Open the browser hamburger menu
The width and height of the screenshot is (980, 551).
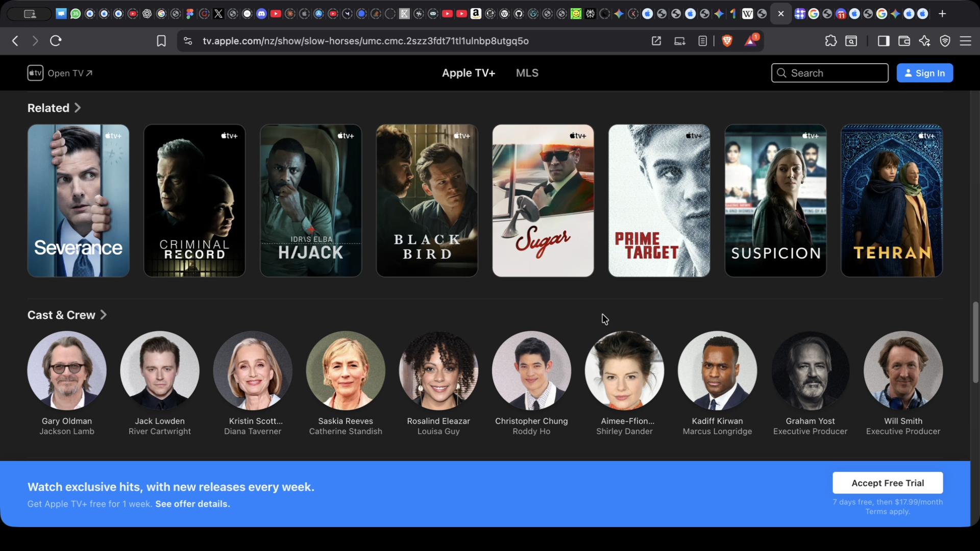[x=965, y=41]
